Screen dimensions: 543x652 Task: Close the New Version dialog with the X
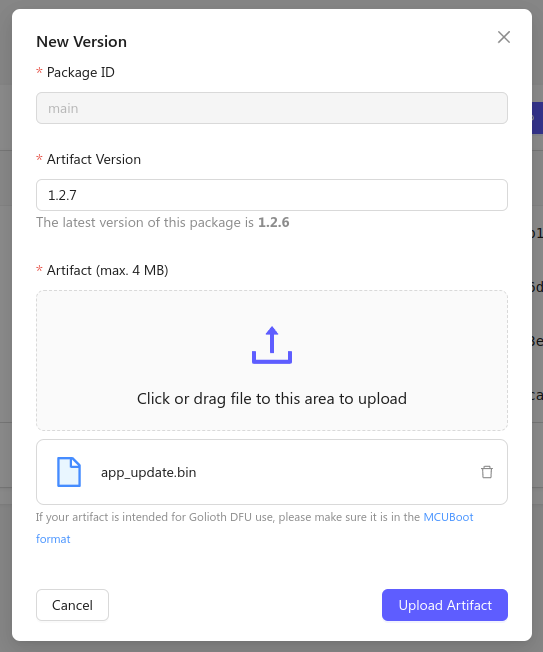click(x=504, y=37)
